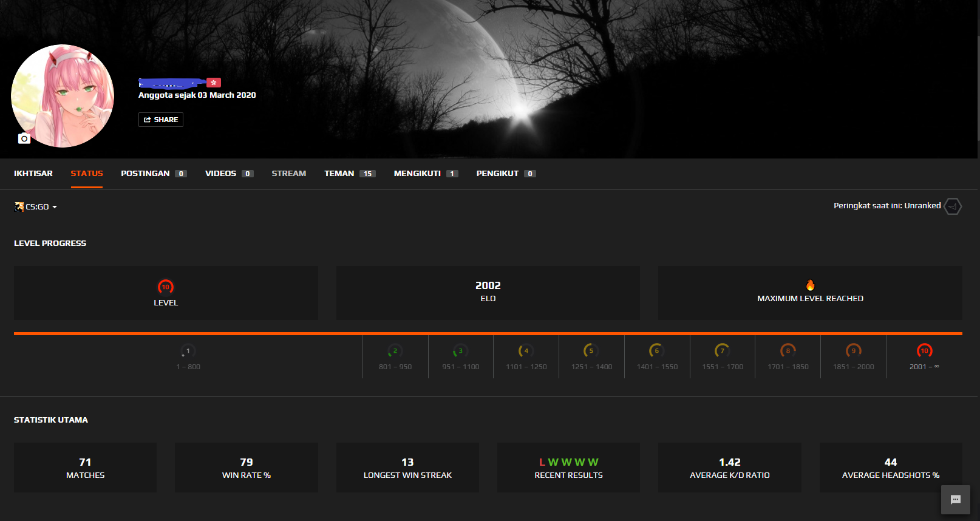Expand the CS:GO game dropdown
Viewport: 980px width, 521px height.
(36, 207)
